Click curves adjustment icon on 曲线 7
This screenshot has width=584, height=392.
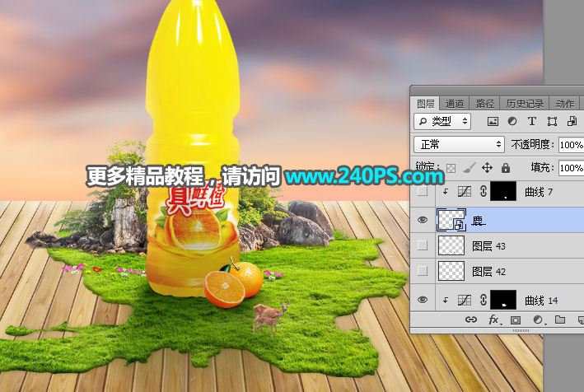[464, 192]
